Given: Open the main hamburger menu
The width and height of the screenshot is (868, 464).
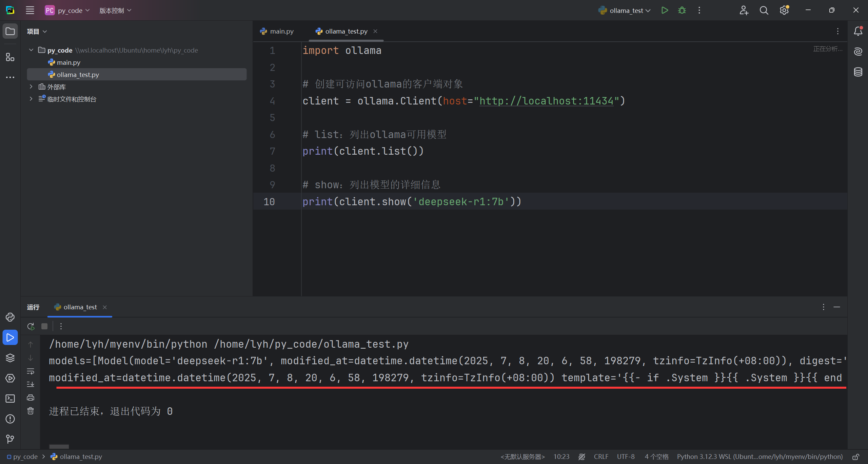Looking at the screenshot, I should (x=30, y=10).
